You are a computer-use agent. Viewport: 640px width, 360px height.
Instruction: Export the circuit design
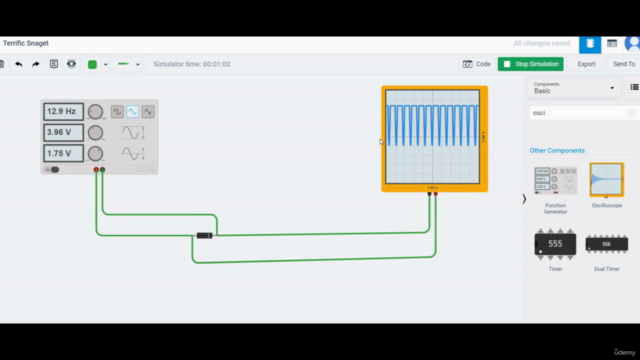pyautogui.click(x=587, y=64)
